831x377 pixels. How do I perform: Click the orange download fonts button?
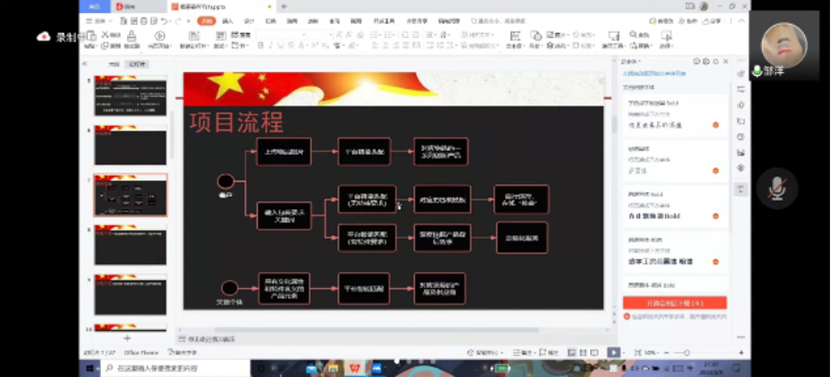(x=675, y=303)
